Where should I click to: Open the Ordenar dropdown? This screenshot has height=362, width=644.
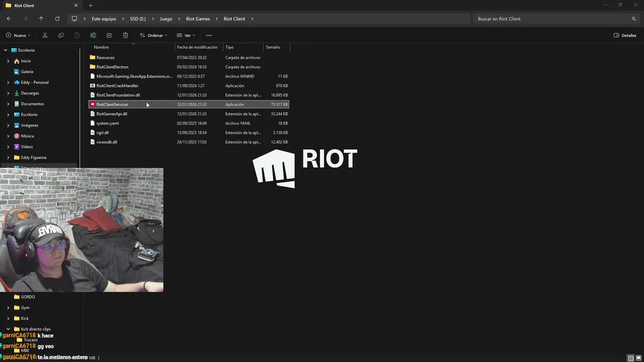153,35
